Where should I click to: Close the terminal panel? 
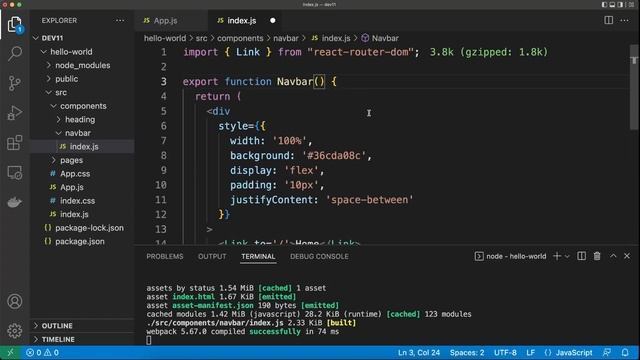coord(627,256)
